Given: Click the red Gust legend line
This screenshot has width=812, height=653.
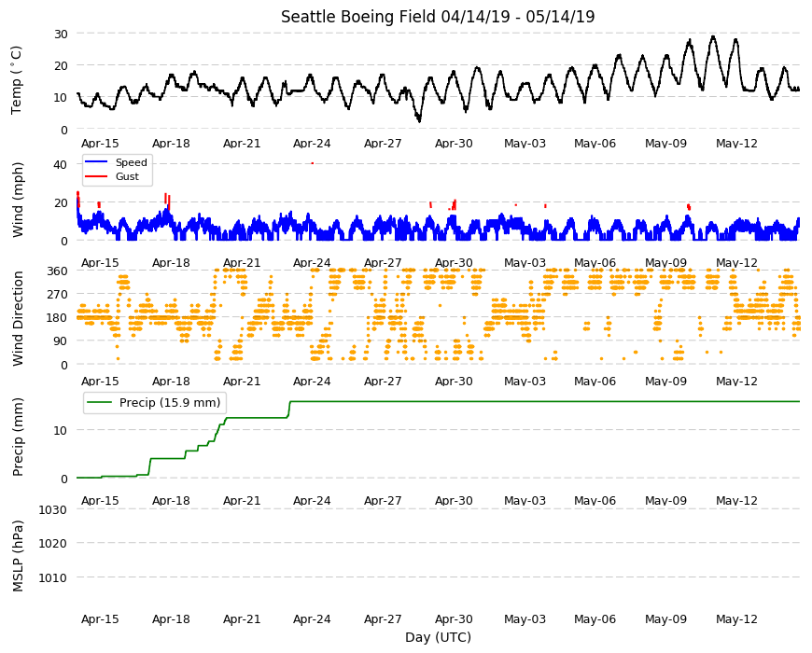Looking at the screenshot, I should tap(96, 176).
